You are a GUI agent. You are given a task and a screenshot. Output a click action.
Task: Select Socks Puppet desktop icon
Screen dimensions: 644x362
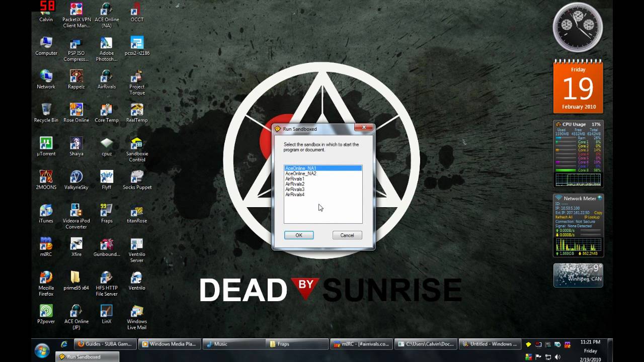click(x=137, y=180)
